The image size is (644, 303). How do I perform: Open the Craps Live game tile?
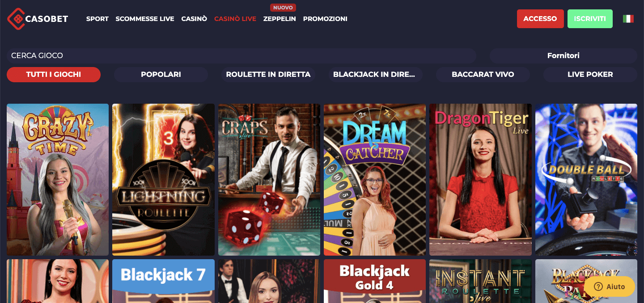click(x=269, y=180)
